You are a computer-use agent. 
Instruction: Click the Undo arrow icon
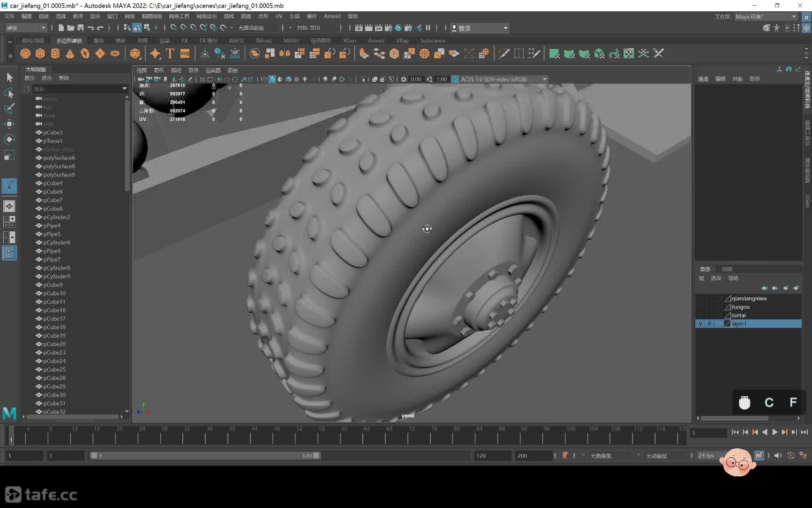point(90,28)
